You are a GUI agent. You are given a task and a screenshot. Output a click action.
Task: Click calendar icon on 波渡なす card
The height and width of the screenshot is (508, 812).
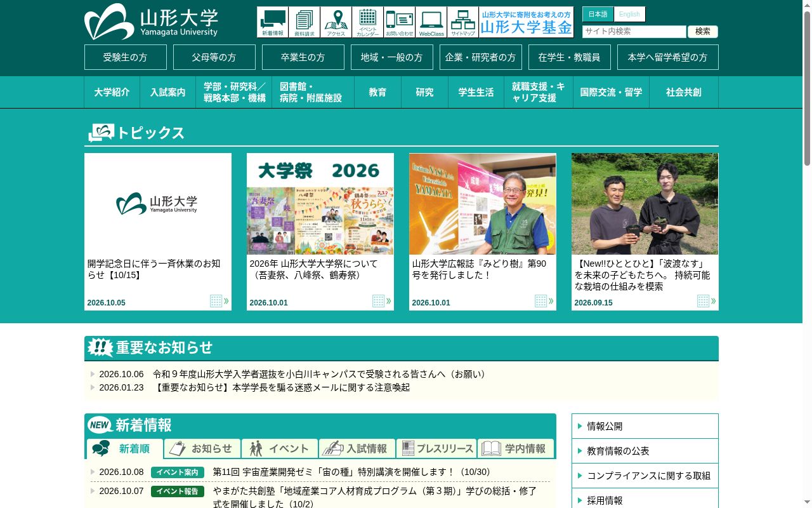[x=706, y=301]
